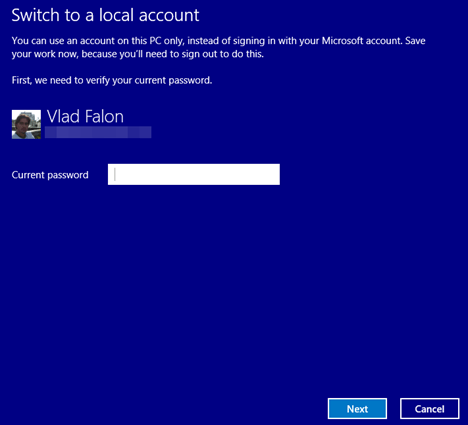The image size is (468, 425).
Task: Focus the Current password input field
Action: coord(194,174)
